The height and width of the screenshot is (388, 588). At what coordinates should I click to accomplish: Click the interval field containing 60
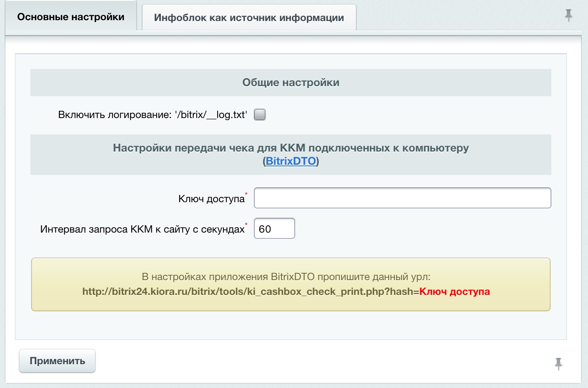274,229
